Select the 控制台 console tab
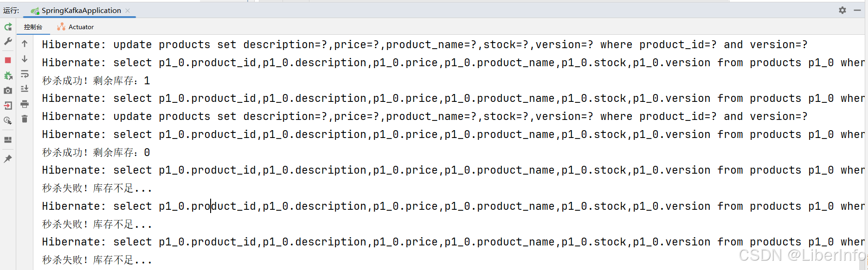Screen dimensions: 868x270 (33, 27)
